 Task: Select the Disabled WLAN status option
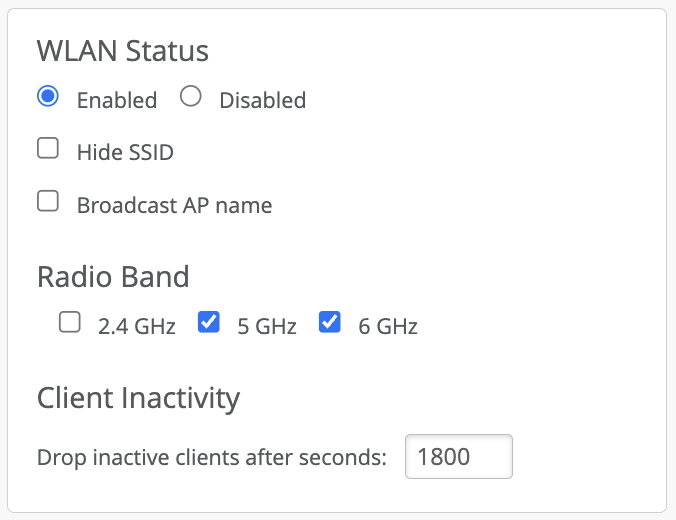(x=191, y=97)
